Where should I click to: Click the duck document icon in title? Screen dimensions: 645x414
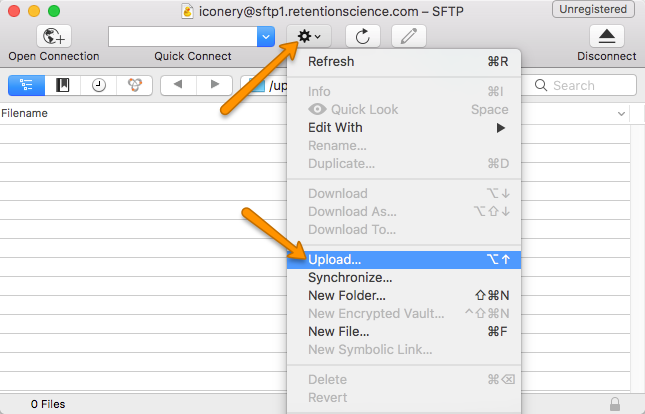[187, 11]
